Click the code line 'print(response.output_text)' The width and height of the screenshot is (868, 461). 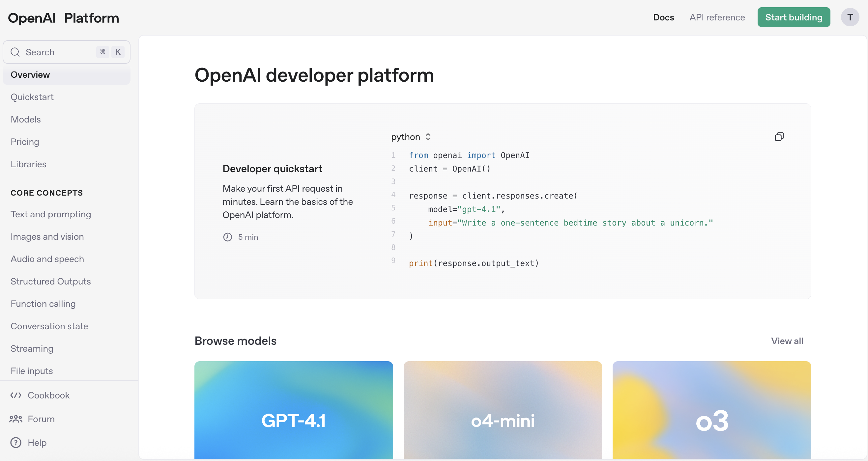474,263
